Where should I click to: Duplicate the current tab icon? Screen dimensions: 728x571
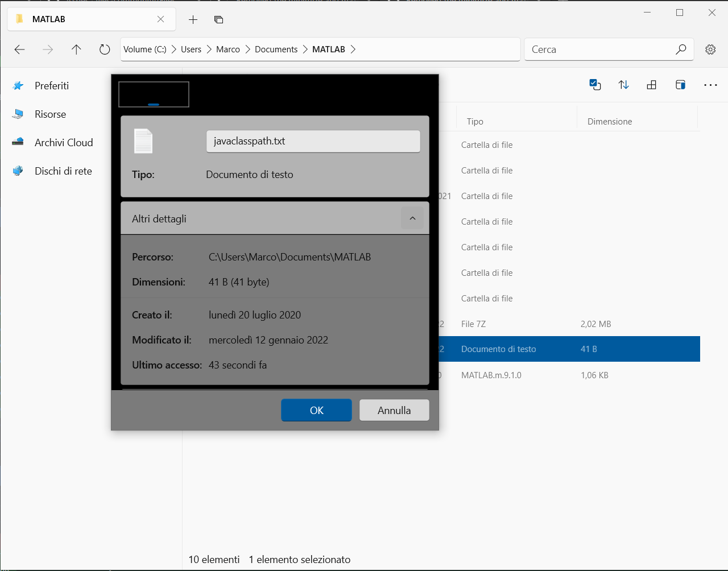pyautogui.click(x=218, y=19)
